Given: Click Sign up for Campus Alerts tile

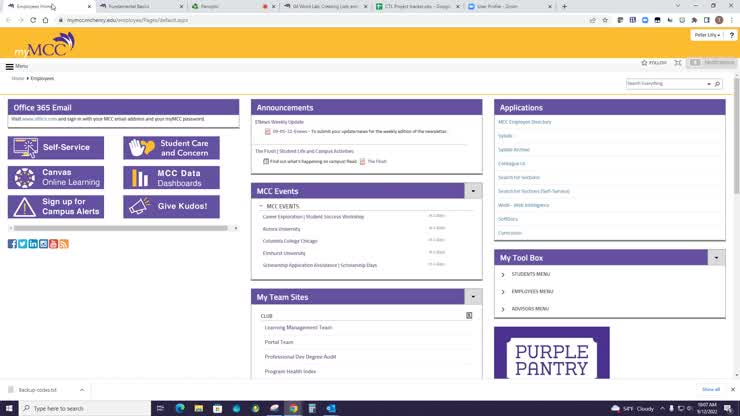Looking at the screenshot, I should (56, 207).
